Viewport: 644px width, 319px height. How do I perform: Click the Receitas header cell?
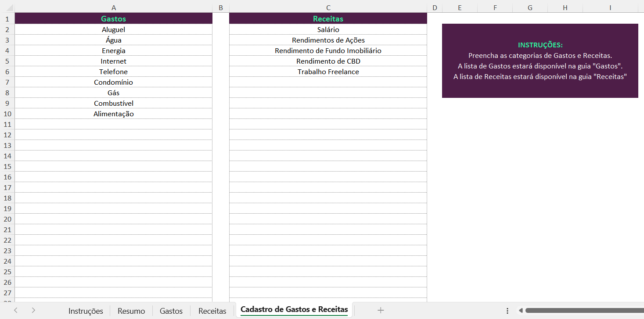(328, 19)
